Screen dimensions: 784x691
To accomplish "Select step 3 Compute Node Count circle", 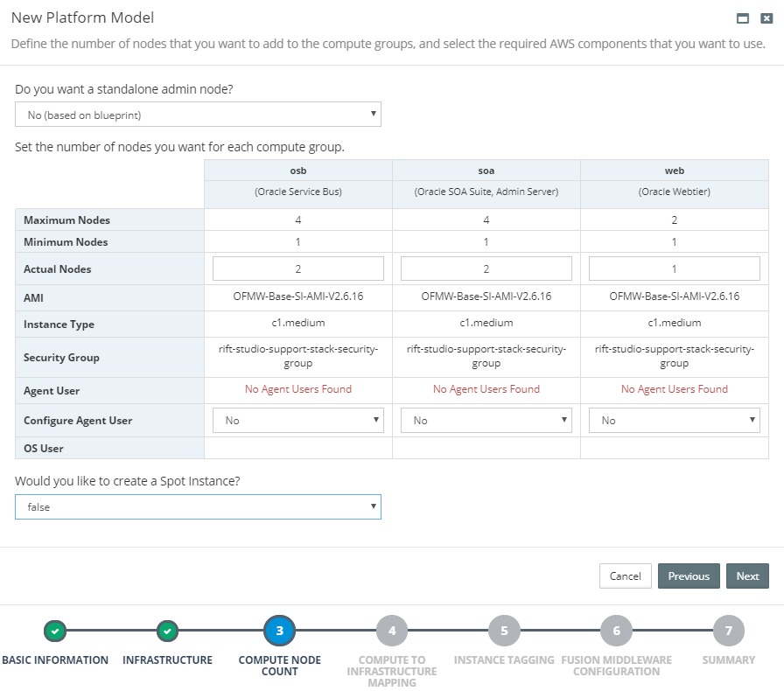I will (280, 630).
